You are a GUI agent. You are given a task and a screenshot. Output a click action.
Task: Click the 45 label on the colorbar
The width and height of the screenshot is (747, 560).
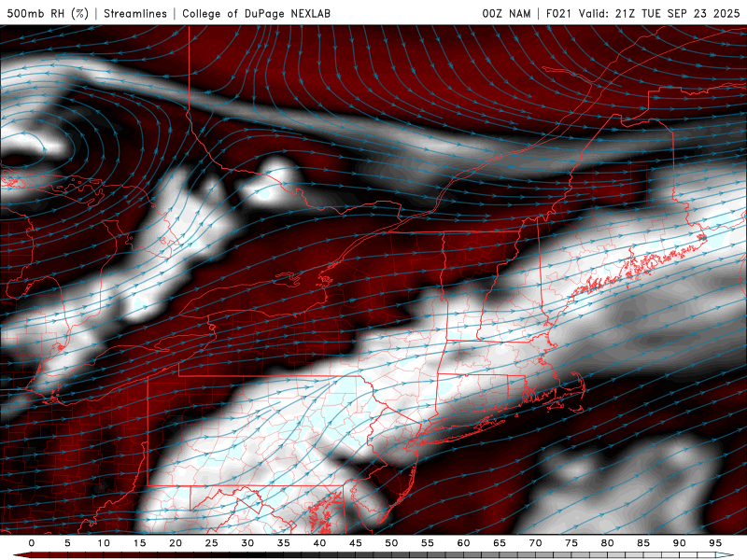tap(356, 543)
